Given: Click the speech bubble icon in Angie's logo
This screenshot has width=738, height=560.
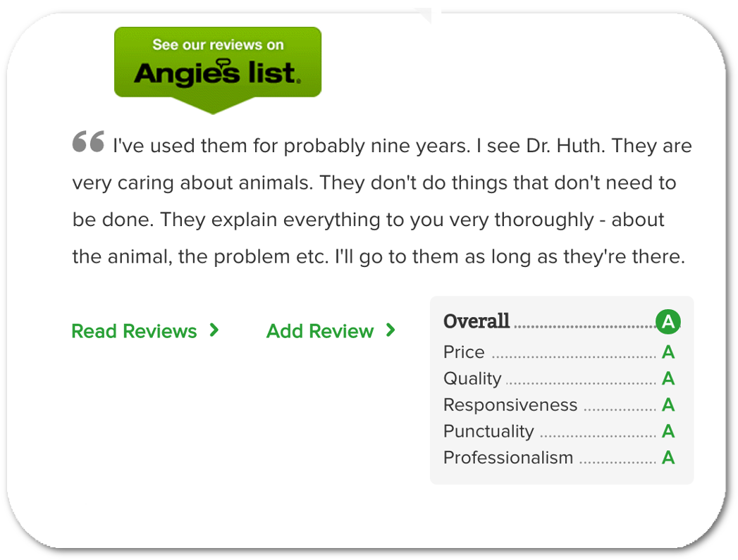Looking at the screenshot, I should tap(223, 63).
